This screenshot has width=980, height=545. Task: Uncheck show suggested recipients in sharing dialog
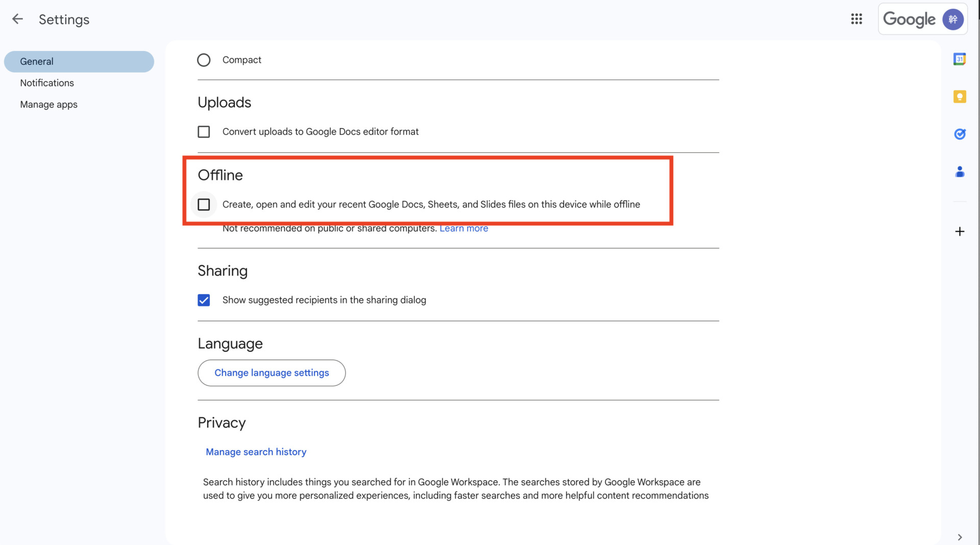204,300
